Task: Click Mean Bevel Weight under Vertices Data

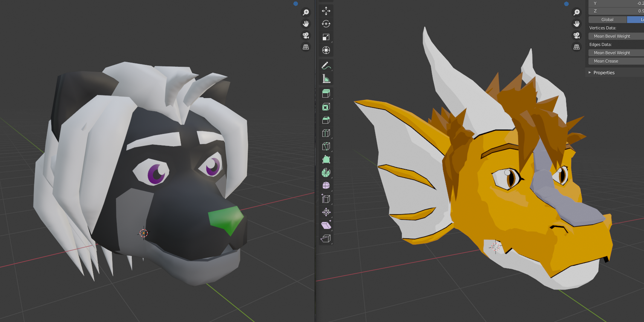Action: [616, 36]
